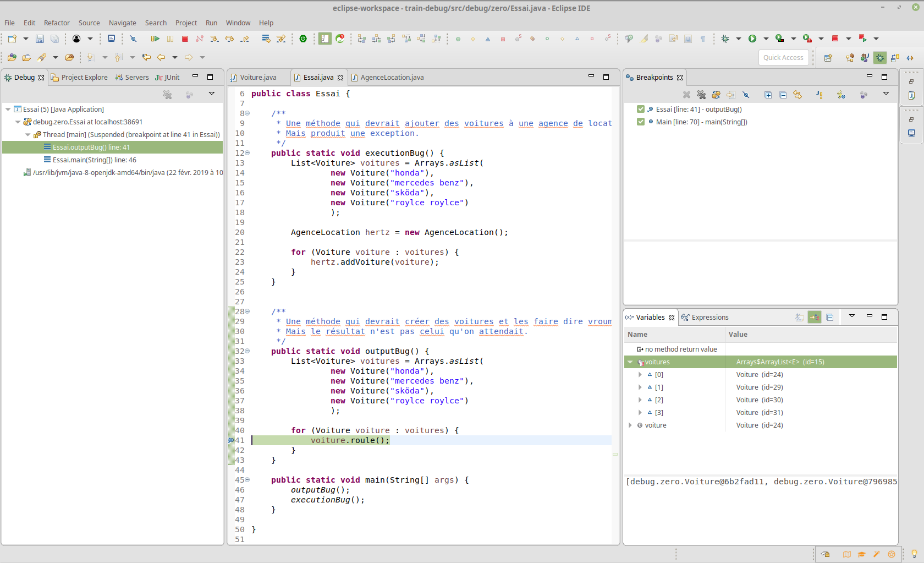Click the Quick Access search field
Viewport: 924px width, 563px height.
click(x=783, y=58)
